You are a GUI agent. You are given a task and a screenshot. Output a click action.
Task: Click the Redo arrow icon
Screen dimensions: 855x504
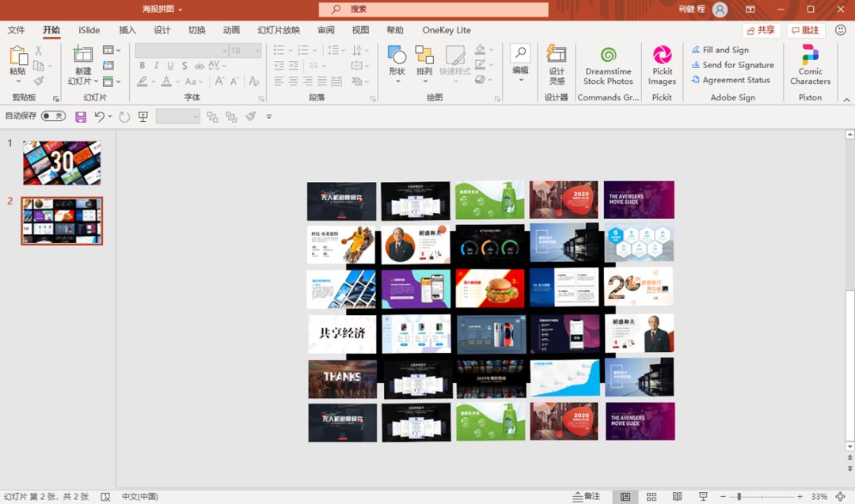(124, 116)
